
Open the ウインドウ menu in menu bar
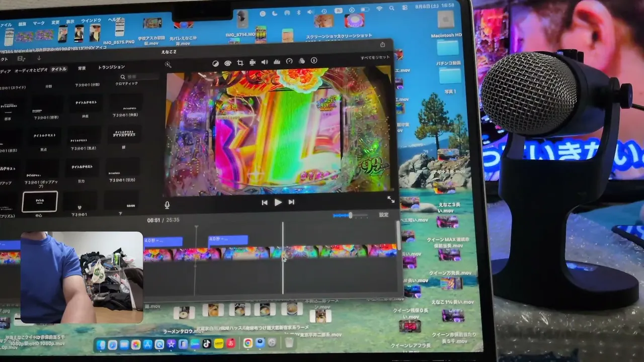pos(91,21)
